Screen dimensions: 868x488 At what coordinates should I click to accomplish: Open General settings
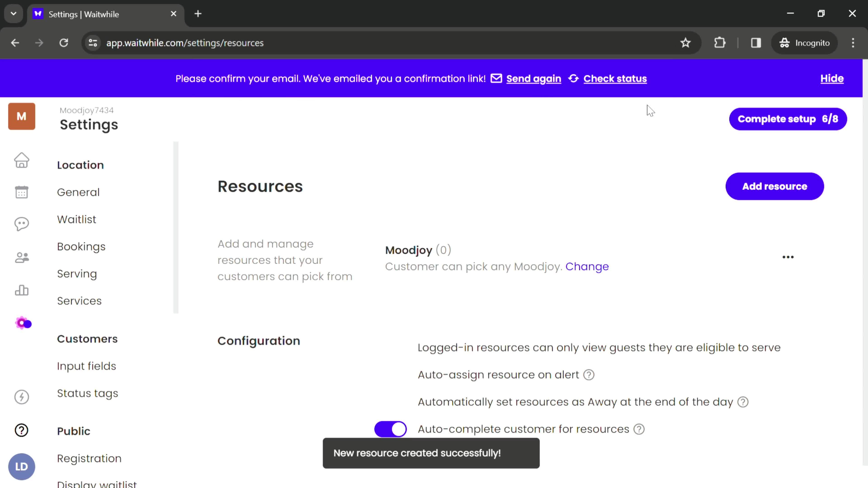coord(78,192)
